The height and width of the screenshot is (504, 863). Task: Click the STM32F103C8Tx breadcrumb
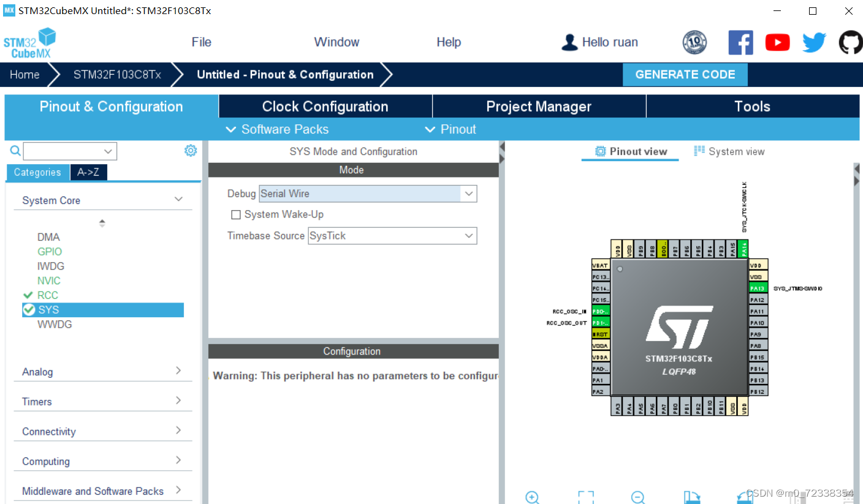pos(117,75)
